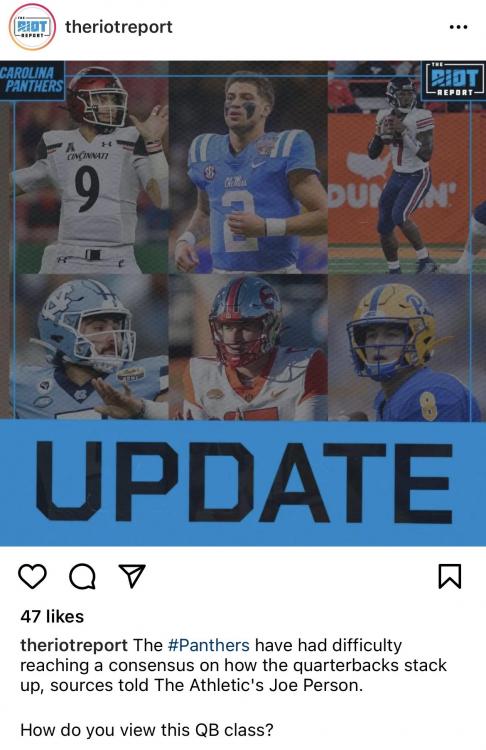
Task: Tap the UPDATE banner on the post
Action: [x=243, y=483]
